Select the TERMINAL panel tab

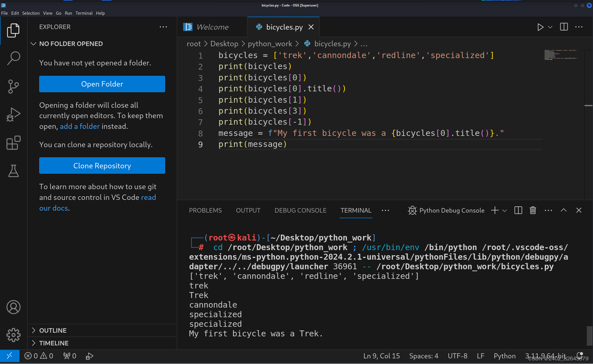coord(356,210)
